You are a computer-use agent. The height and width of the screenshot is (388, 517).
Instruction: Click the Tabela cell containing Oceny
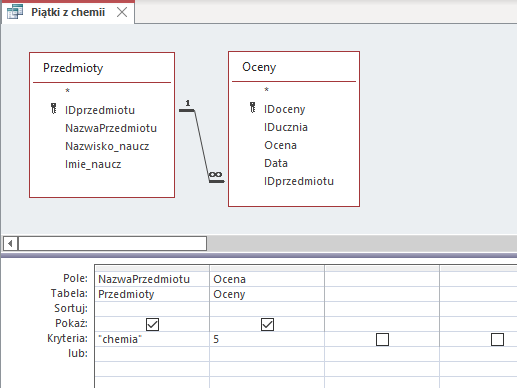point(267,294)
